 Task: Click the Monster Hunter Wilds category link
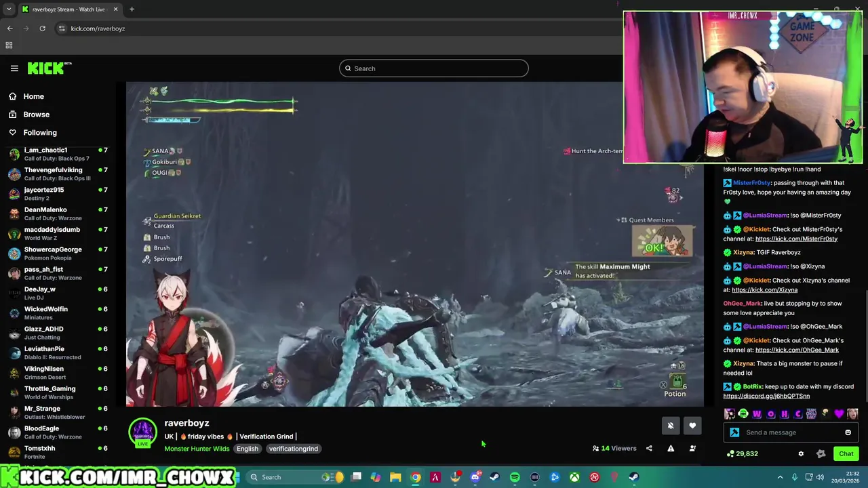[x=197, y=449]
